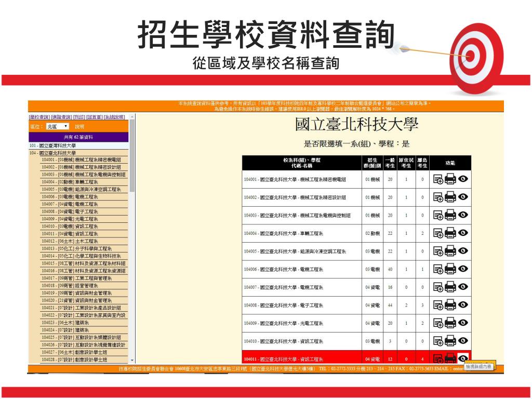Click the sidebar vertical scrollbar thumb
The image size is (532, 399).
(x=132, y=156)
